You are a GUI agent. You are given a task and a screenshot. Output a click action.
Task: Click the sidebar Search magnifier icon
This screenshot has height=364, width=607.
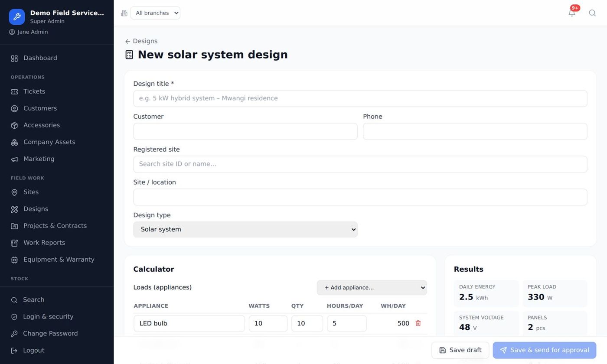[x=14, y=300]
